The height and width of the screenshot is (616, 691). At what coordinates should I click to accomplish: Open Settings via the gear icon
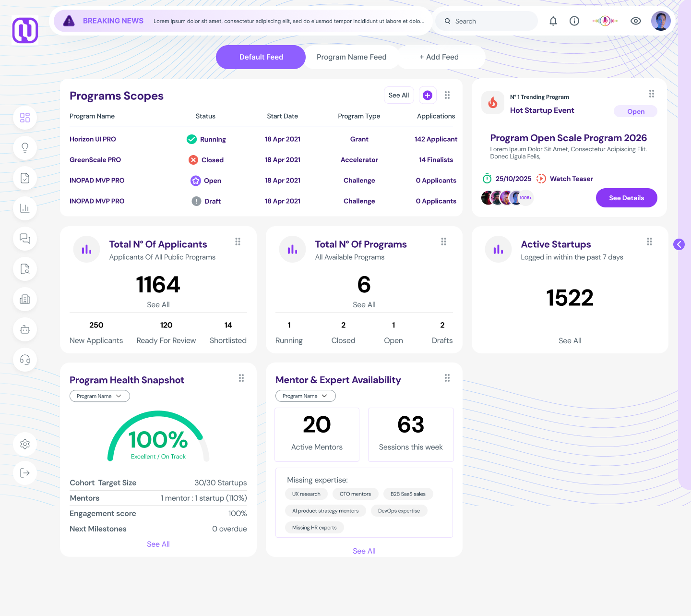click(x=25, y=444)
